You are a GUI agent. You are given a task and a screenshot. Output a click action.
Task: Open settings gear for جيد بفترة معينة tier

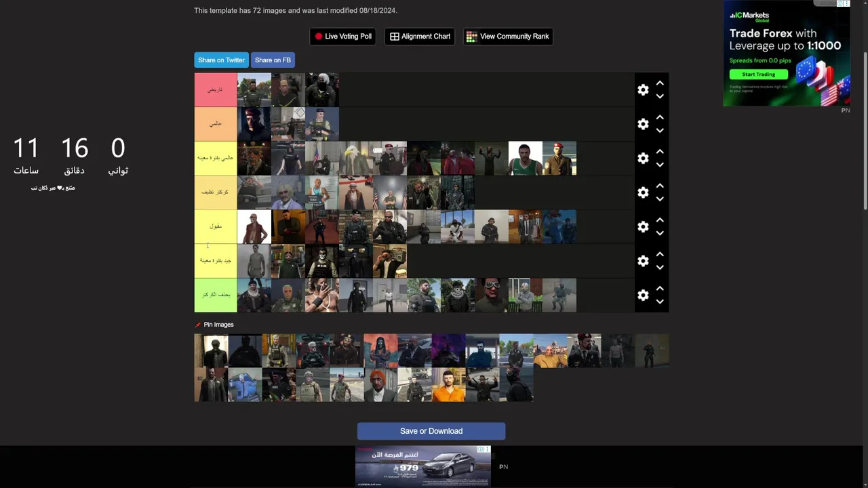(643, 261)
